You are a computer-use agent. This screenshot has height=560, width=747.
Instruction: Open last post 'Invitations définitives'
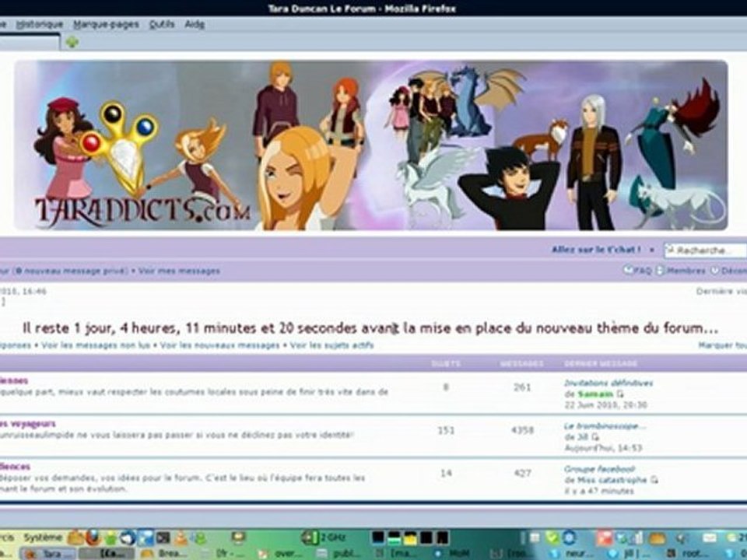[608, 383]
